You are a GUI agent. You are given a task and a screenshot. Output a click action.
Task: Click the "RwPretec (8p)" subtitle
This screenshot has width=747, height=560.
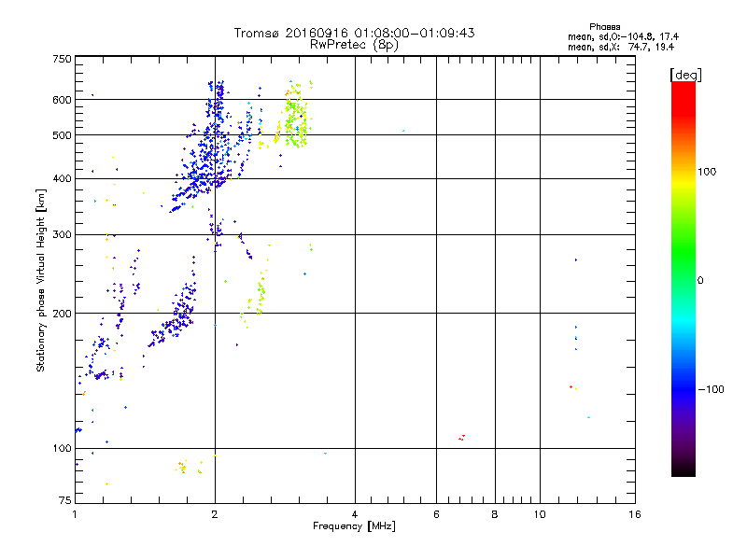354,45
